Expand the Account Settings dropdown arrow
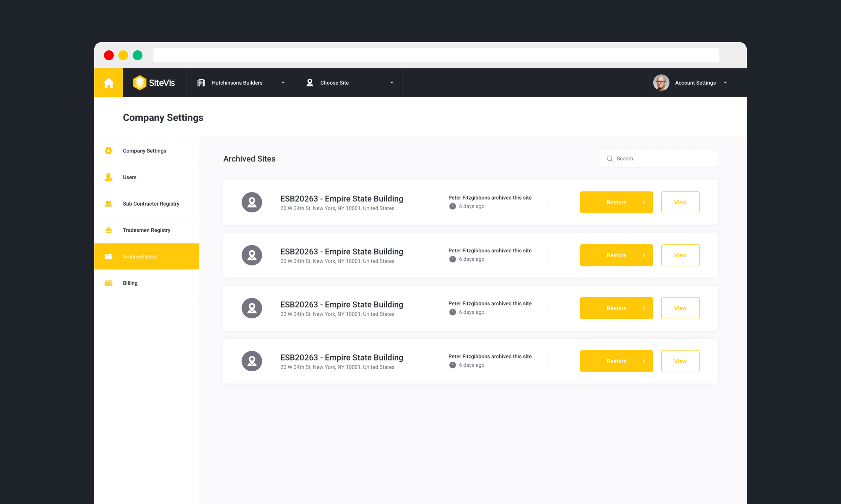The height and width of the screenshot is (504, 841). point(725,83)
